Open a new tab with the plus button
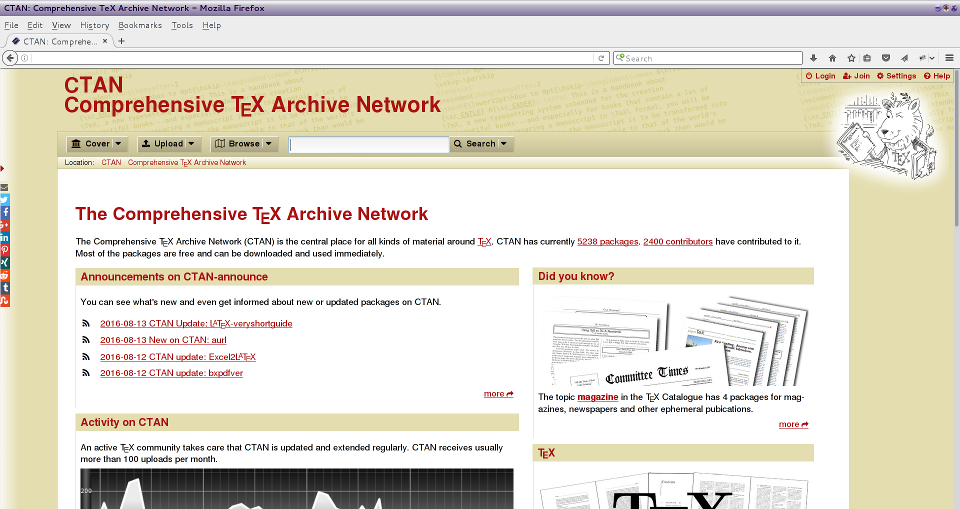This screenshot has width=960, height=509. [x=121, y=41]
